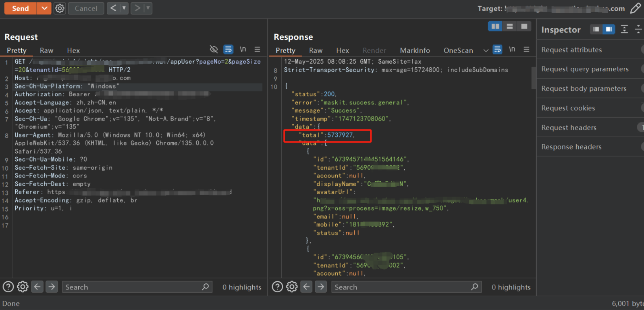Dock Inspector to the right layout icon
644x310 pixels.
click(x=609, y=29)
